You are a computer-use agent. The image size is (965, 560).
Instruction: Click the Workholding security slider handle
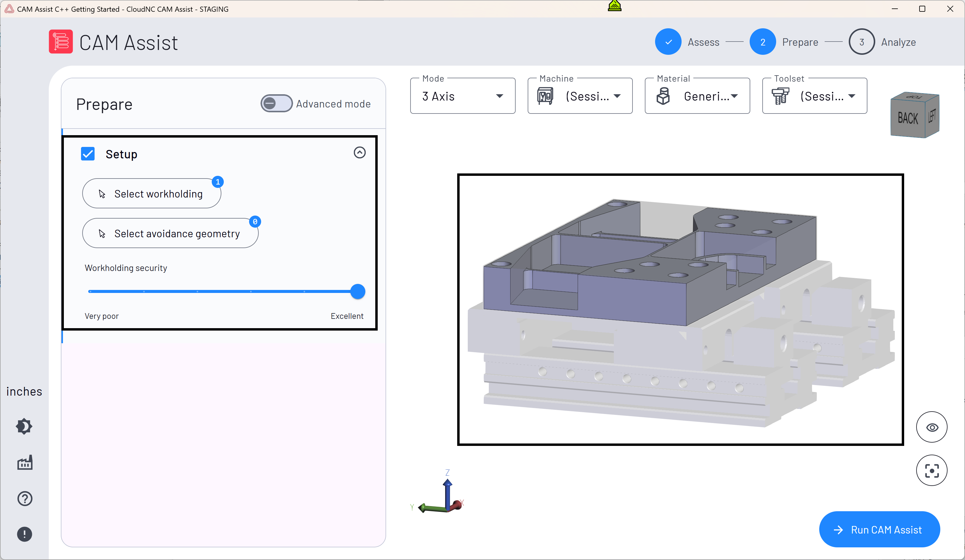(x=358, y=292)
